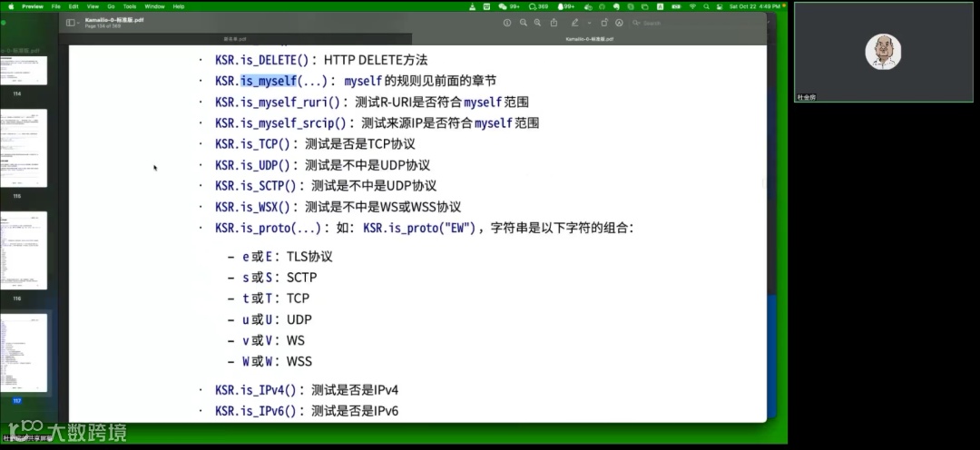Click the participant avatar in video panel
Screen dimensions: 980x450
click(x=883, y=52)
